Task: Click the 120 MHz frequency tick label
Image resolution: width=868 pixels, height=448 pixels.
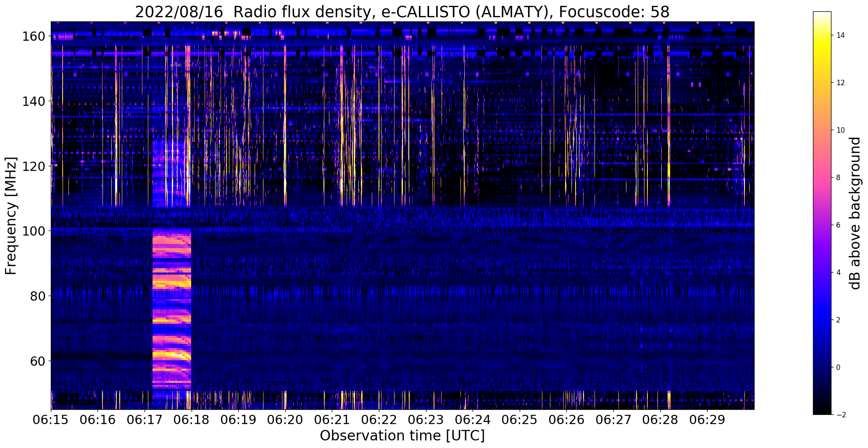Action: coord(34,166)
